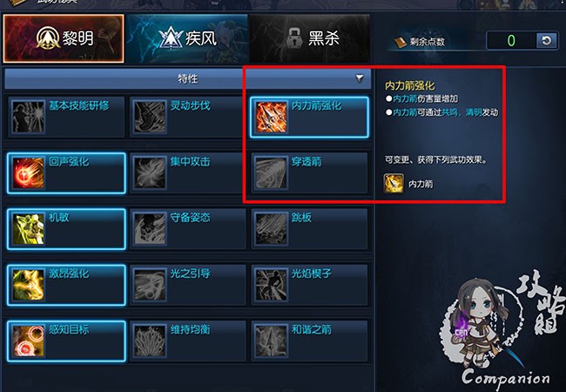Click the remaining points value field
The width and height of the screenshot is (566, 392).
[x=511, y=40]
